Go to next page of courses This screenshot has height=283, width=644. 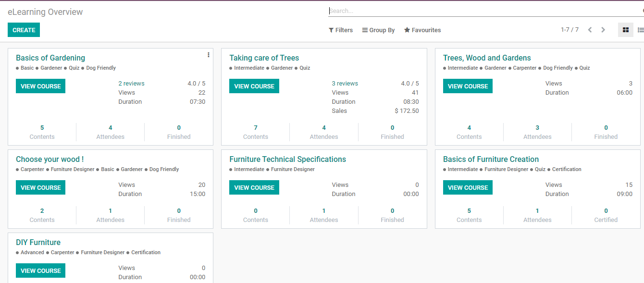click(x=603, y=30)
